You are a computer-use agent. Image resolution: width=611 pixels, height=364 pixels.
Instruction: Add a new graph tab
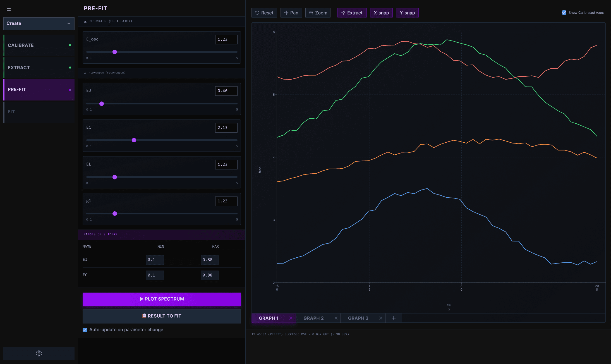[x=394, y=318]
